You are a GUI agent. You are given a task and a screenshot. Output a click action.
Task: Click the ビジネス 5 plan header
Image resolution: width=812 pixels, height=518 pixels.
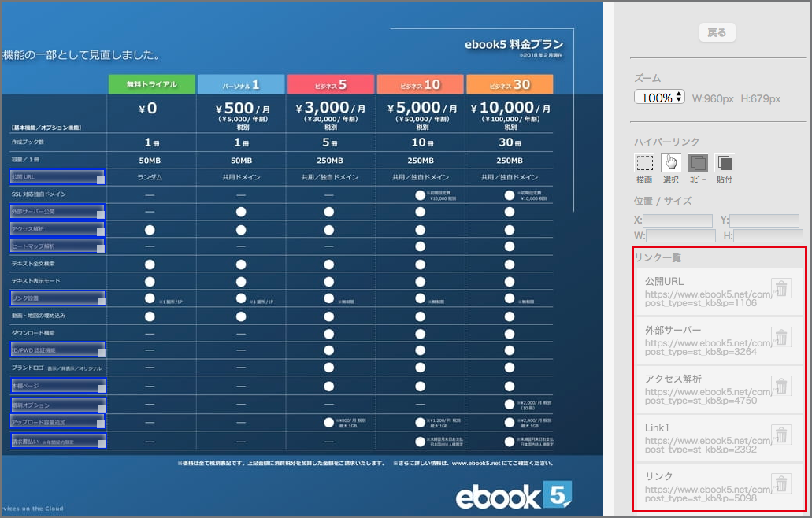(331, 84)
